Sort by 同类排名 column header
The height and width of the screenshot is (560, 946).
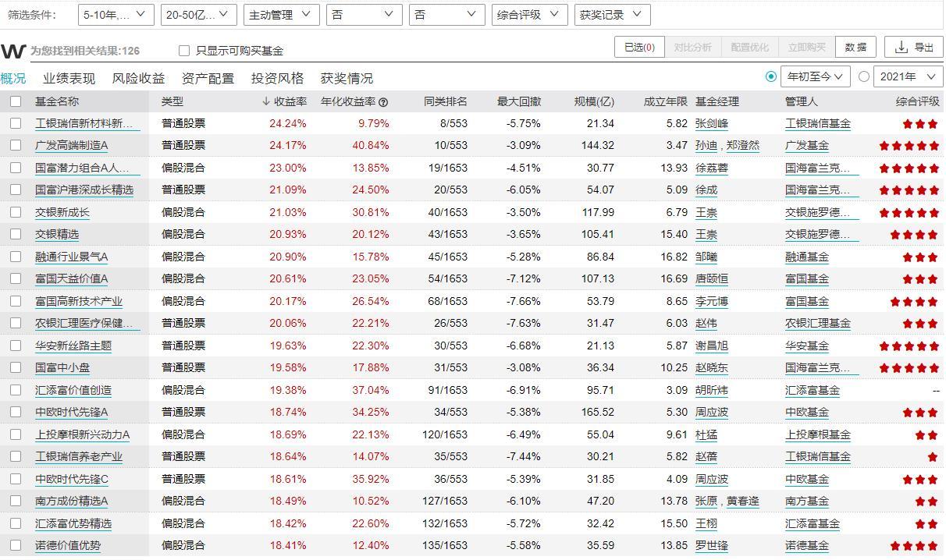446,101
